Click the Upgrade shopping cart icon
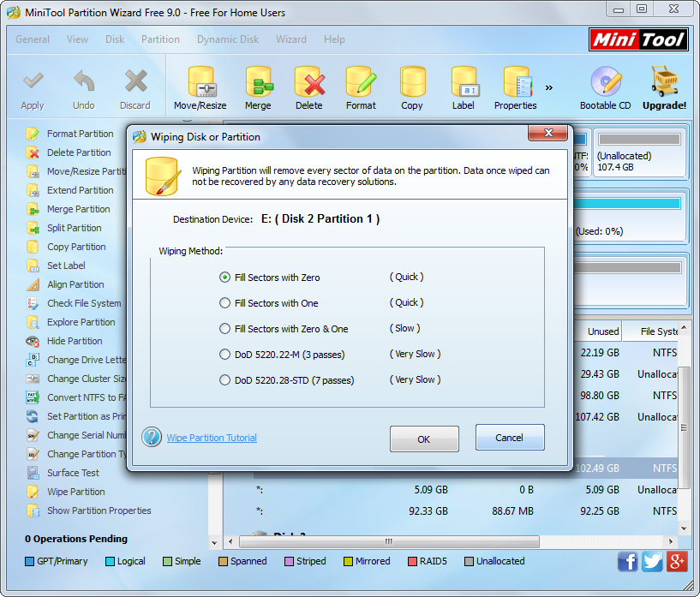Viewport: 700px width, 597px height. tap(664, 84)
